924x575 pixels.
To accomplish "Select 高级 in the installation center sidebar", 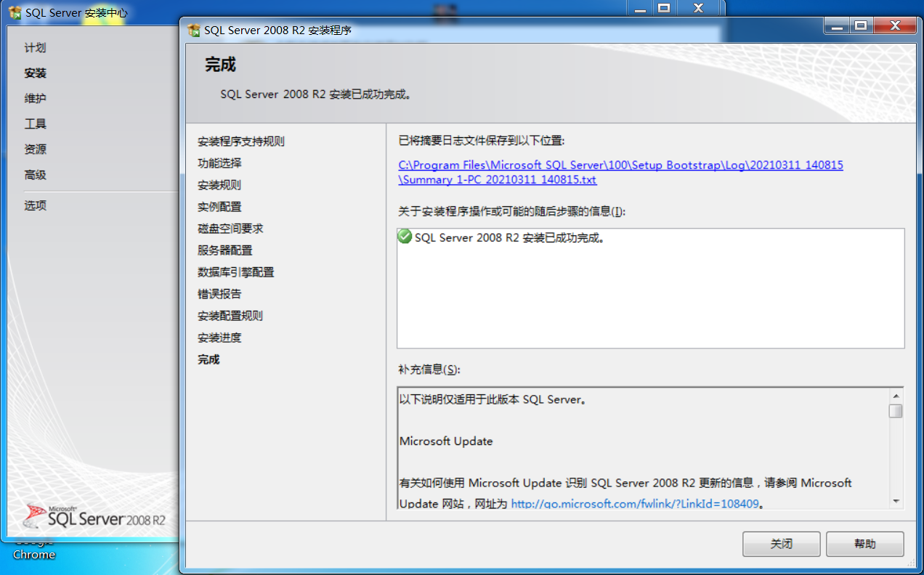I will [x=35, y=175].
